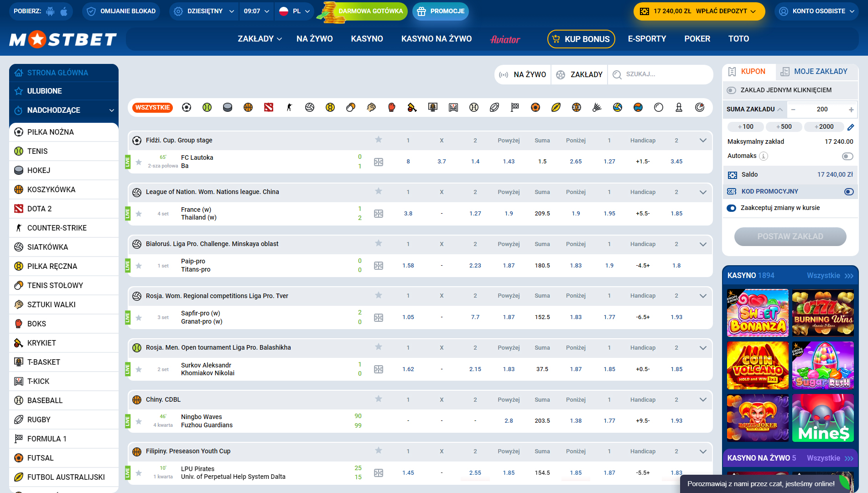Expand Rosja Men Balashikha markets chevron
The width and height of the screenshot is (868, 493).
click(x=703, y=348)
